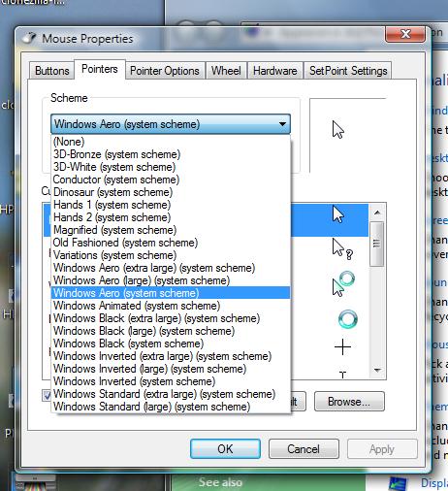Choose Dinosaur (system scheme)

click(171, 192)
